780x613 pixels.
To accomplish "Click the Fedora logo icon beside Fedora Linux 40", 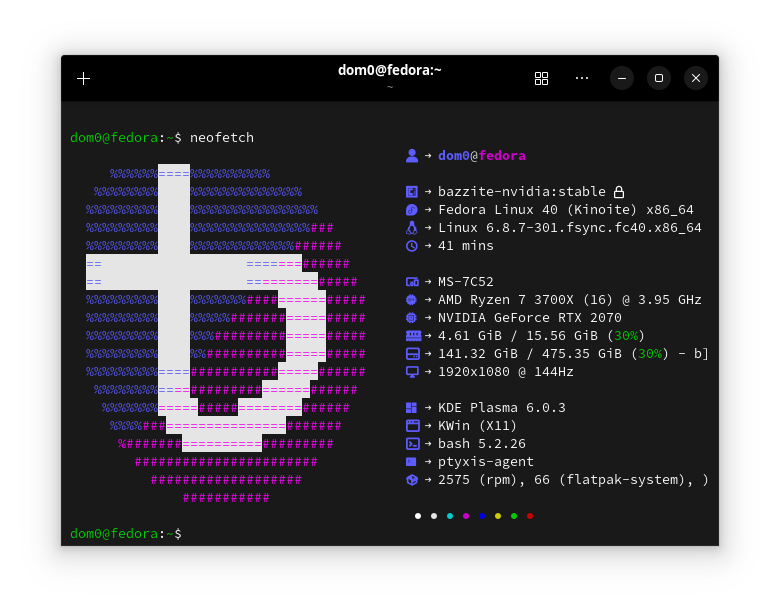I will tap(412, 209).
